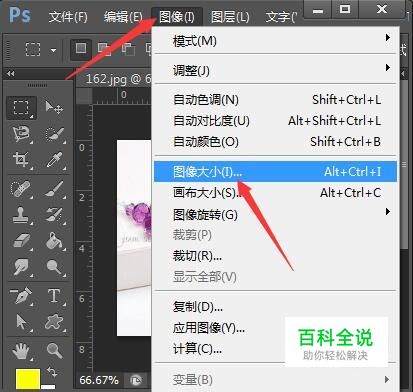The height and width of the screenshot is (392, 413).
Task: Select the Pen tool
Action: point(21,296)
